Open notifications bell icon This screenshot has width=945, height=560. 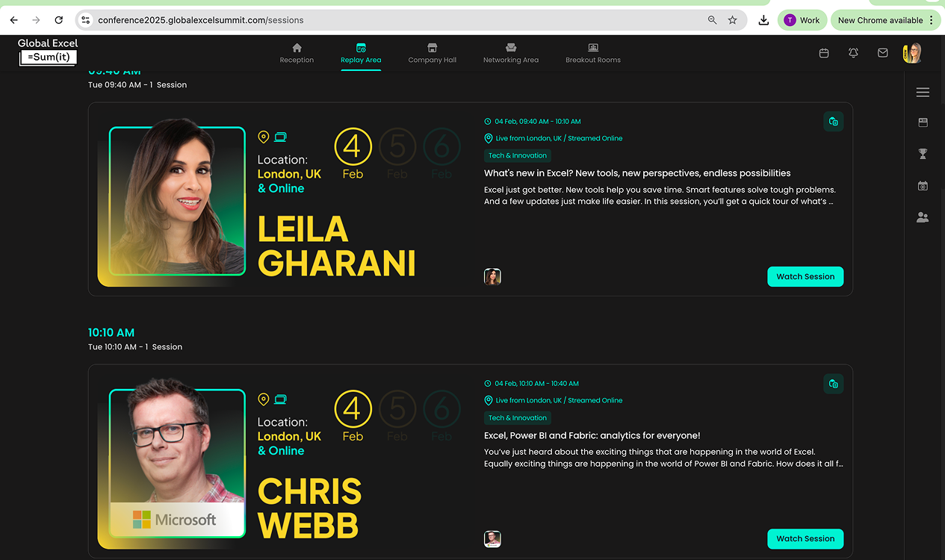tap(853, 53)
